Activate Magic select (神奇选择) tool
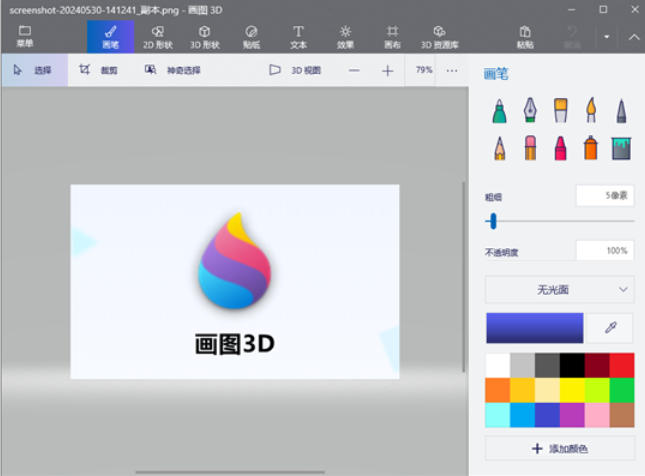 tap(172, 70)
